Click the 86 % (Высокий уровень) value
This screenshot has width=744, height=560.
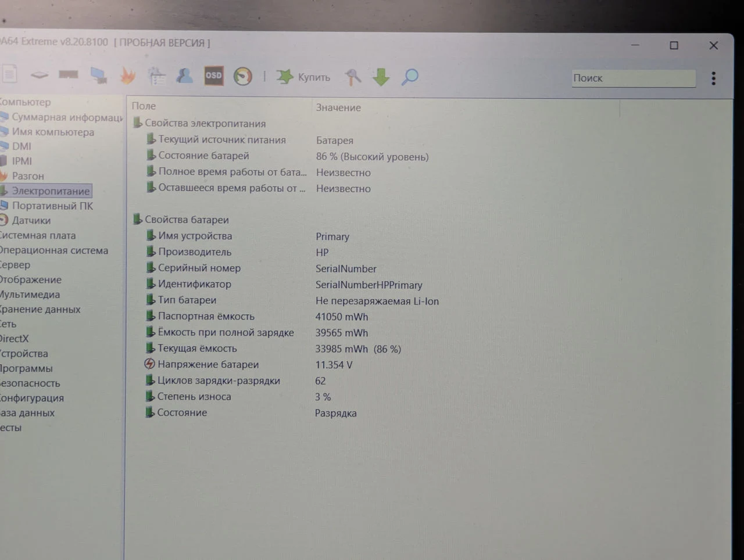point(373,157)
